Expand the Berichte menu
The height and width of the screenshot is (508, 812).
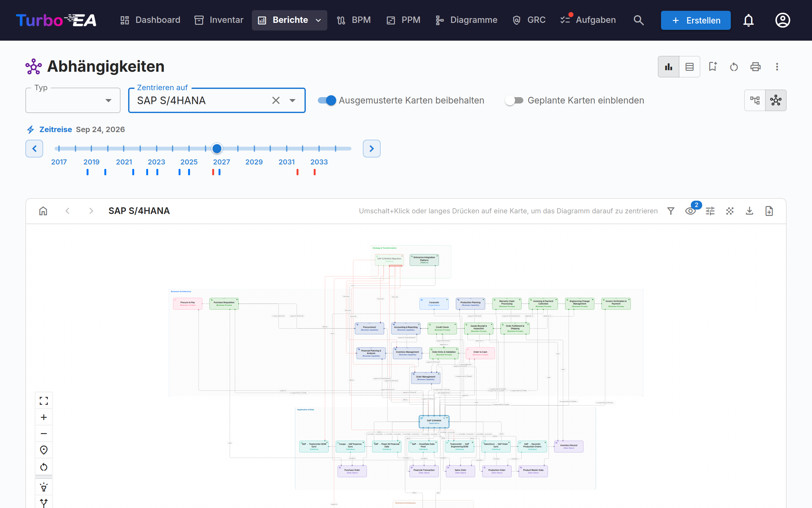289,20
